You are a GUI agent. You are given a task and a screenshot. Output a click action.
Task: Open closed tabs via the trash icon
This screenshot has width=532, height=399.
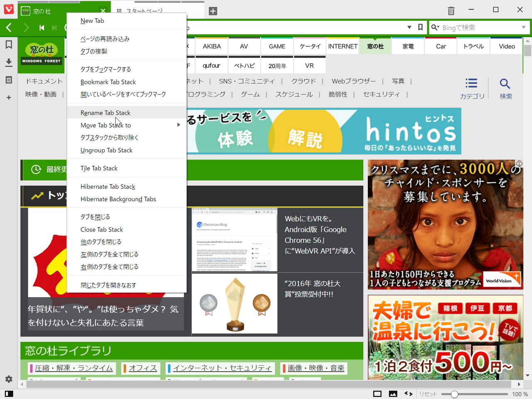[451, 10]
